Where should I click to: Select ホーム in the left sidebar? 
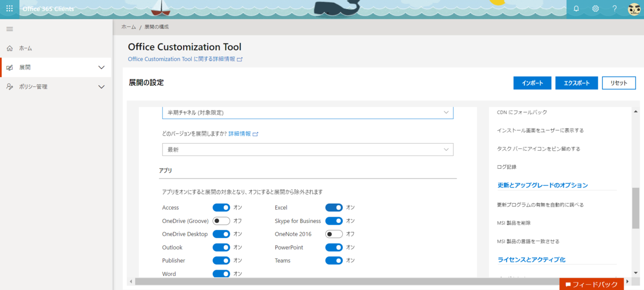26,48
